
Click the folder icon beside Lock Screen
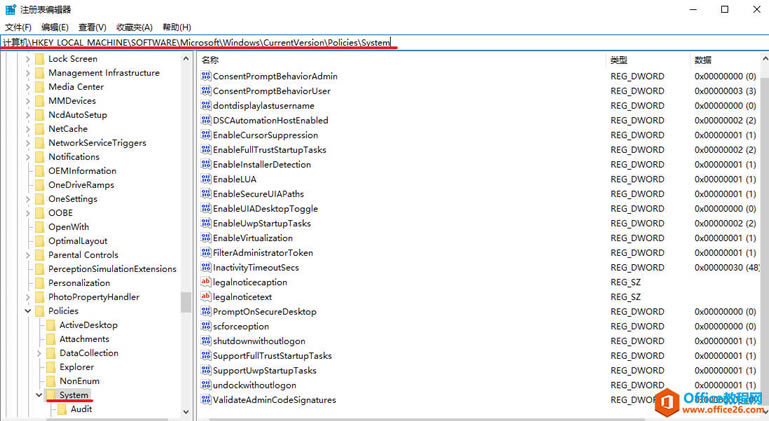coord(40,59)
